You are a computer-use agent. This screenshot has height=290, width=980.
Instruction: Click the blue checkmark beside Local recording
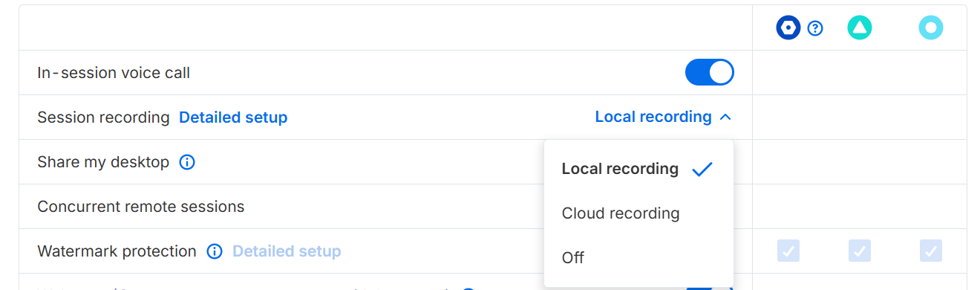tap(702, 170)
